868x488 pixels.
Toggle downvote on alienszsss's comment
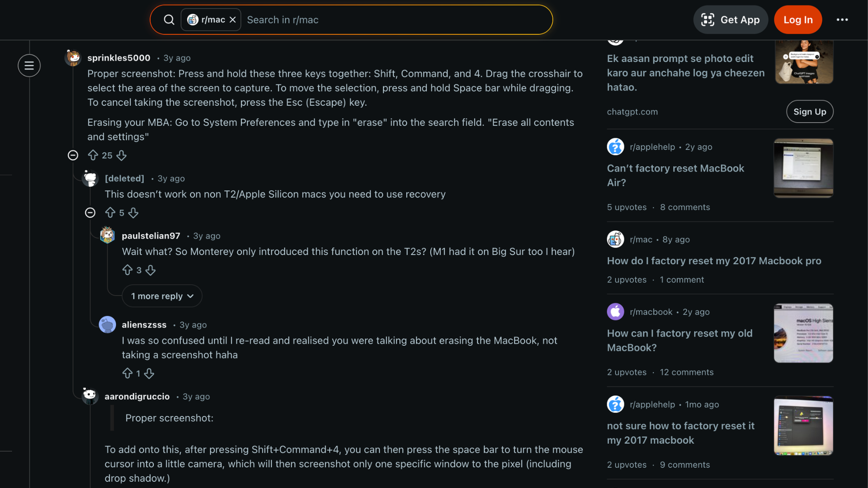click(x=149, y=373)
